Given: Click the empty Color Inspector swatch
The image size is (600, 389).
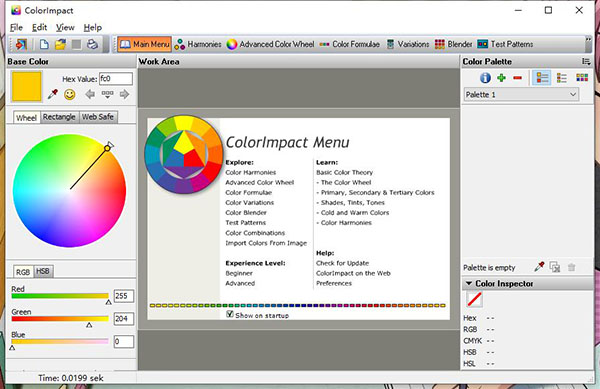Looking at the screenshot, I should point(474,299).
